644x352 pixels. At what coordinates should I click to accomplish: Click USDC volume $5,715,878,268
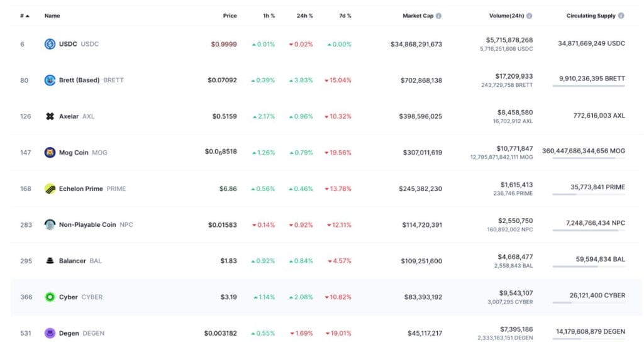509,40
